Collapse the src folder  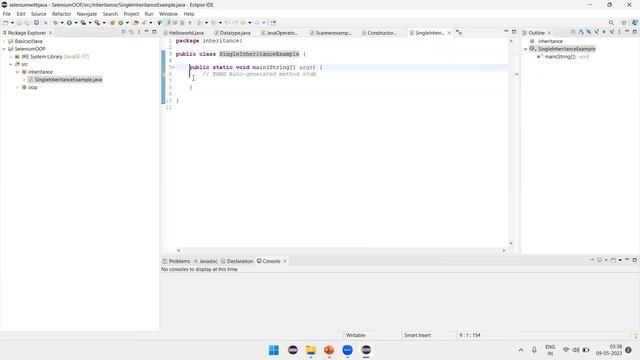coord(11,64)
